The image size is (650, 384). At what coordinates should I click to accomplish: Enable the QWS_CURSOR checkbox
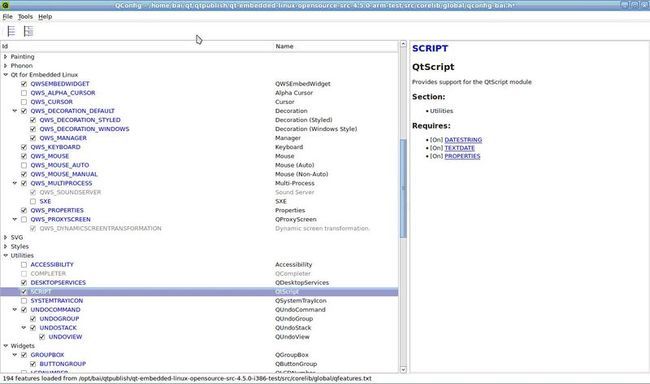click(x=24, y=102)
